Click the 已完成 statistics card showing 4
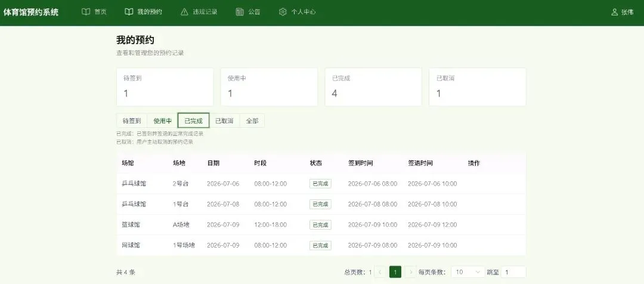644x284 pixels. pyautogui.click(x=373, y=87)
